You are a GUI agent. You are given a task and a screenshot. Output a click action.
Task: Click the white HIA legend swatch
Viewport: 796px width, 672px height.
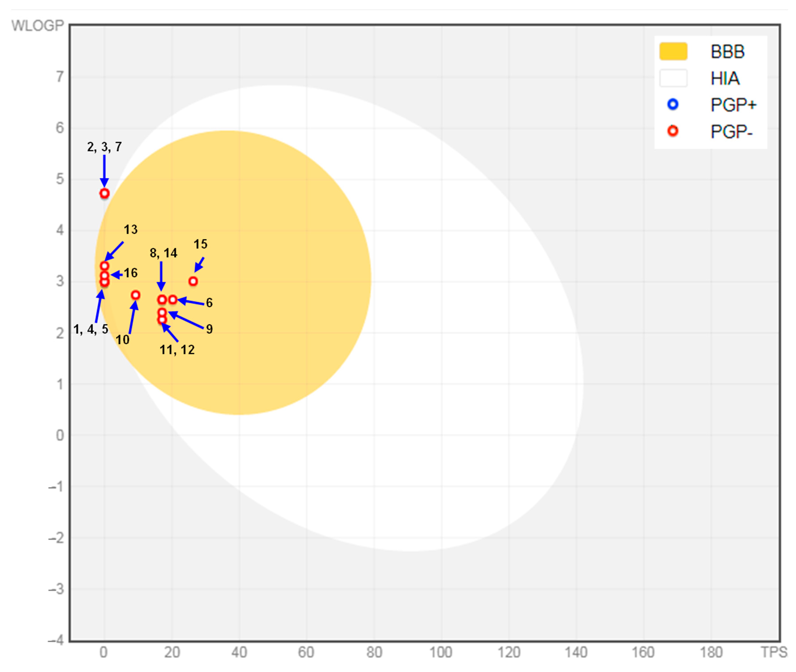click(673, 78)
